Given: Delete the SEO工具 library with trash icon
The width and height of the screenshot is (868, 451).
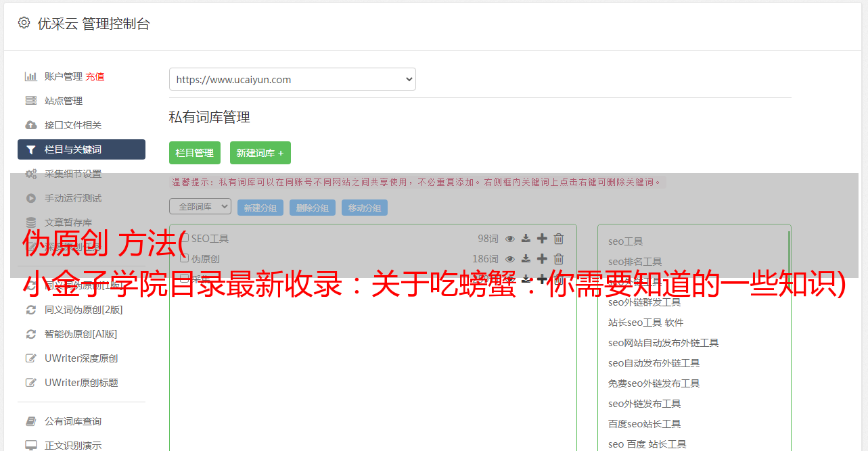Looking at the screenshot, I should point(559,239).
